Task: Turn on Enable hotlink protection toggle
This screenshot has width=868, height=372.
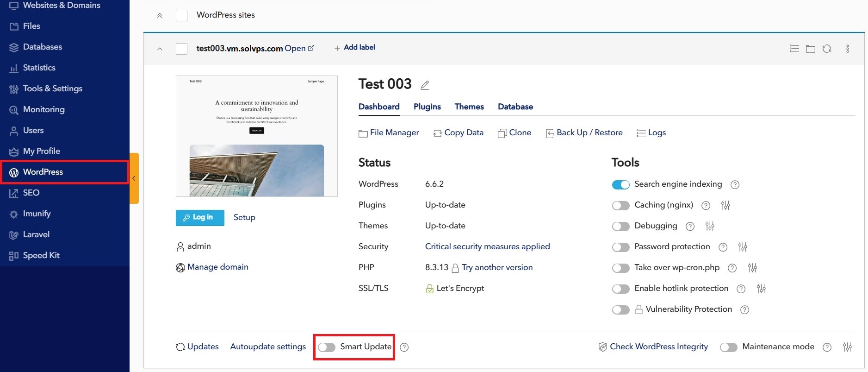Action: [x=620, y=289]
